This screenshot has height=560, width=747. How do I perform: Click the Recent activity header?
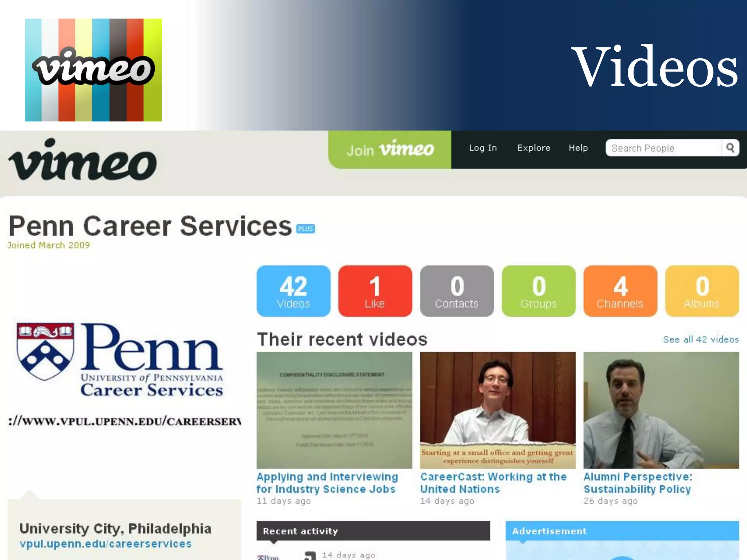click(x=373, y=531)
